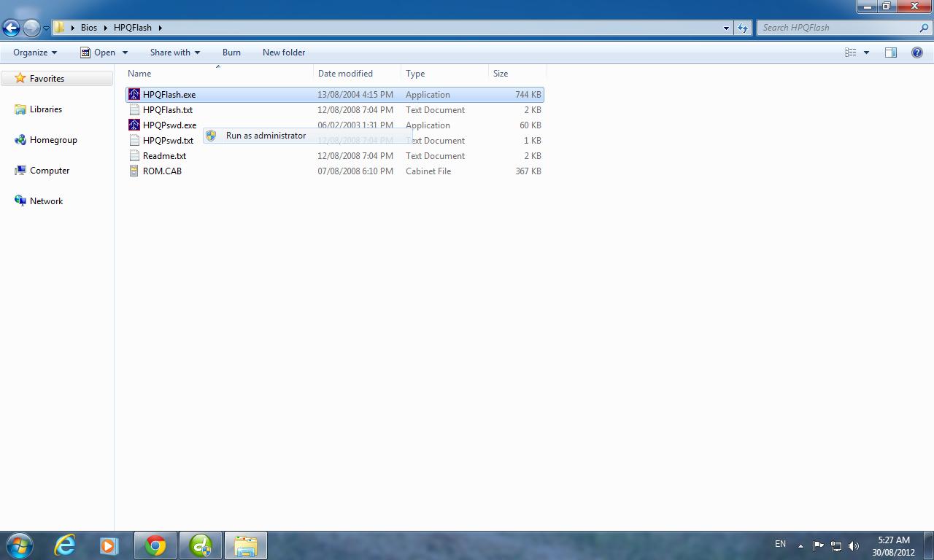Viewport: 934px width, 560px height.
Task: Open the Help question mark icon
Action: [x=917, y=52]
